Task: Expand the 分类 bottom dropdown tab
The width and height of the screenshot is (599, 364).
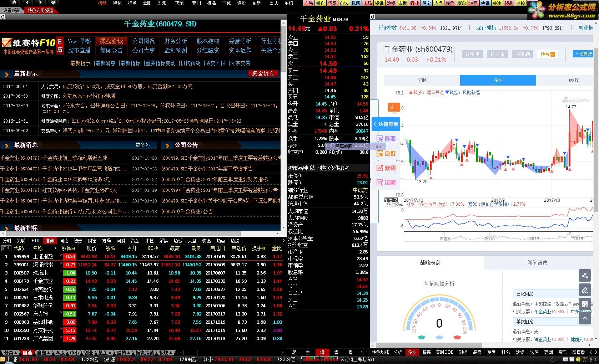Action: coord(10,353)
